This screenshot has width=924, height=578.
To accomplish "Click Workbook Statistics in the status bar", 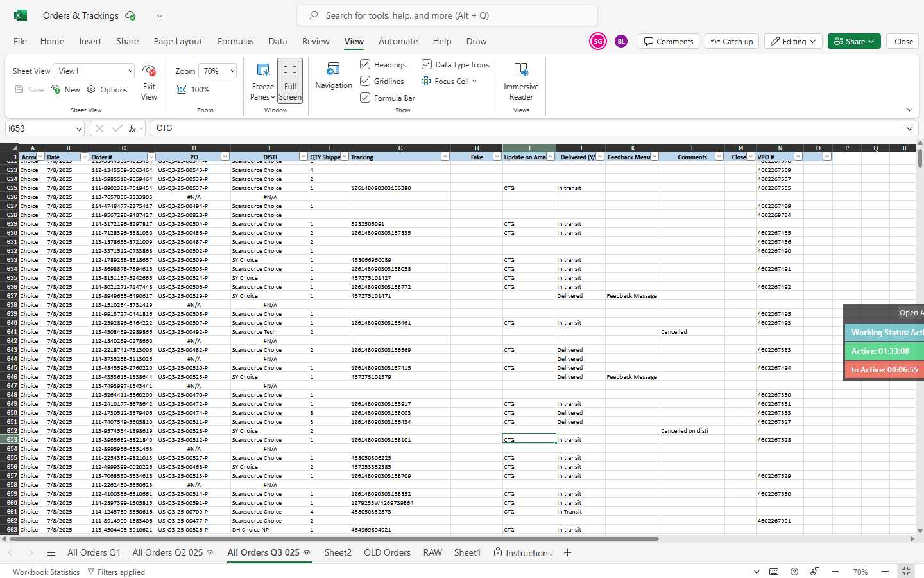I will pyautogui.click(x=46, y=572).
